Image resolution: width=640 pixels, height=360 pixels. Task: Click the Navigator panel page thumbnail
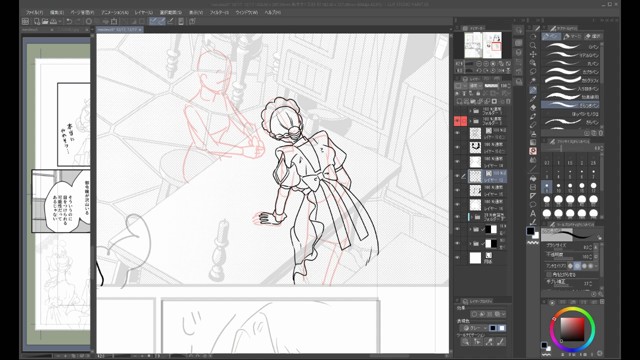point(483,45)
